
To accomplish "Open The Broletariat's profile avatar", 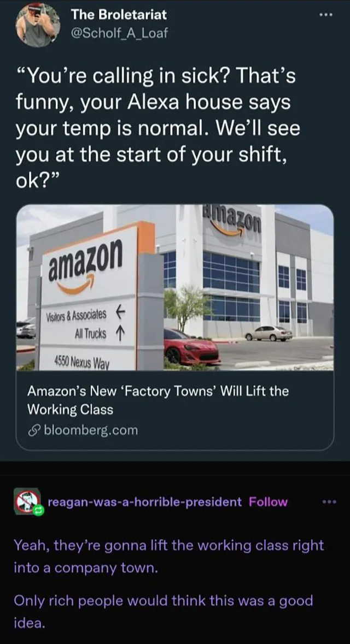I will (38, 25).
